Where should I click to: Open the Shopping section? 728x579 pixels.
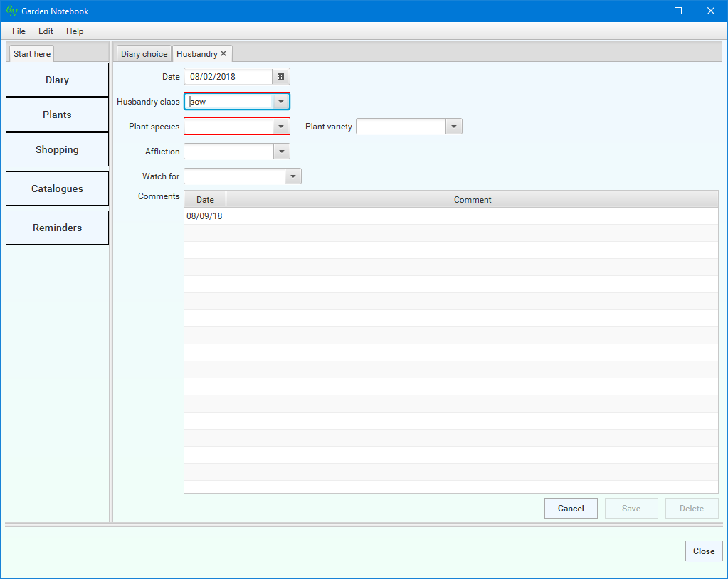tap(57, 149)
